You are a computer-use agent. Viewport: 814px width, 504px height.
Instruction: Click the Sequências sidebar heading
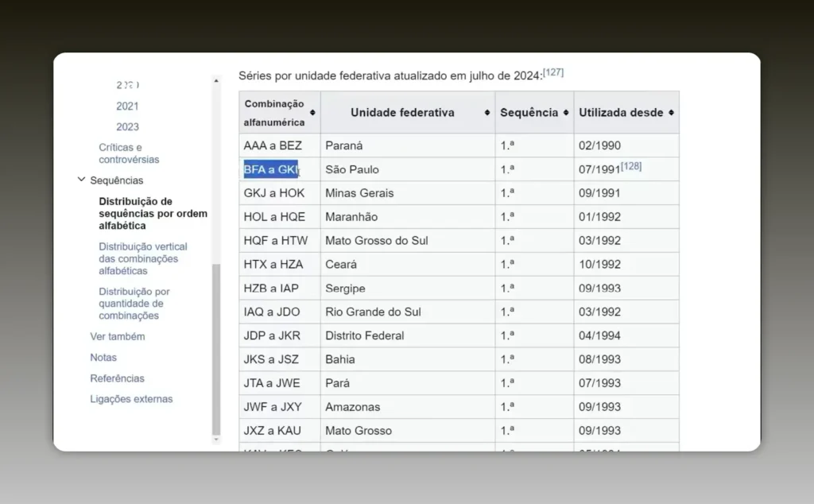point(117,180)
